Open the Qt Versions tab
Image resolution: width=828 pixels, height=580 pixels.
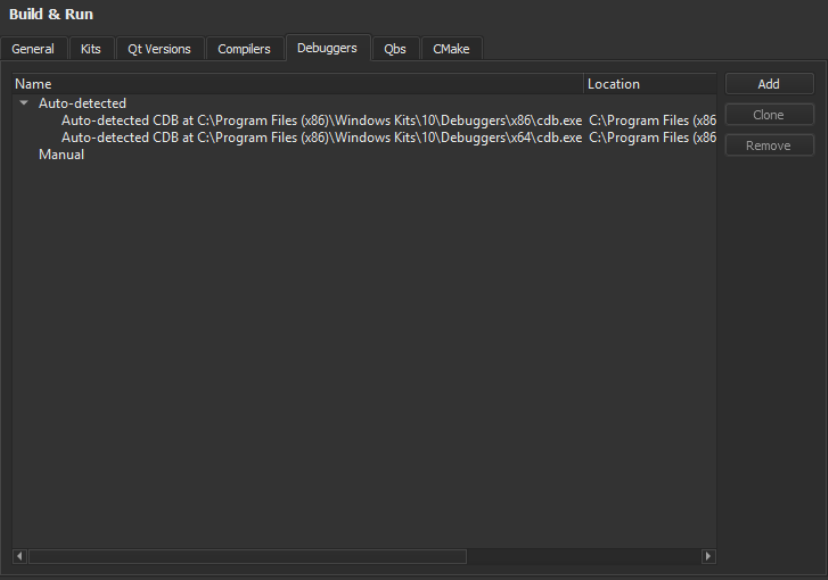point(159,49)
